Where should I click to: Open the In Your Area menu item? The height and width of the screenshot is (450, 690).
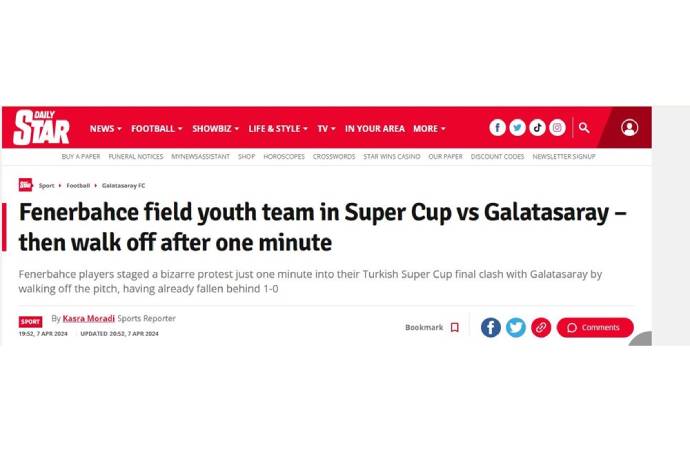pyautogui.click(x=374, y=129)
